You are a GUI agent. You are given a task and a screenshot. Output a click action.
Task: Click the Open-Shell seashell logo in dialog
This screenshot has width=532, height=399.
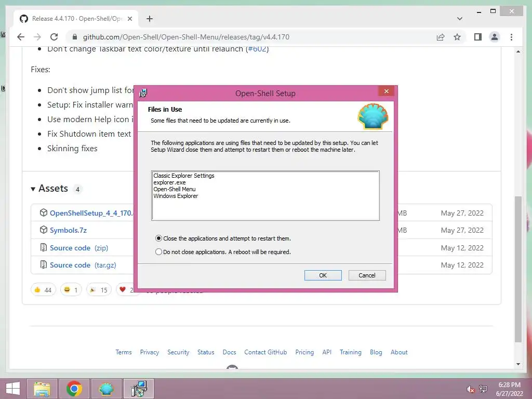[x=373, y=116]
